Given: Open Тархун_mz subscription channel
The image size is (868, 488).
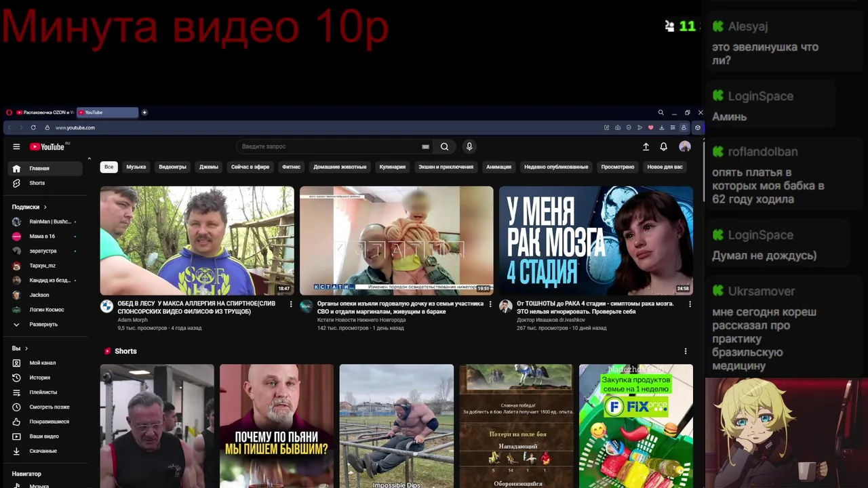Looking at the screenshot, I should point(45,266).
